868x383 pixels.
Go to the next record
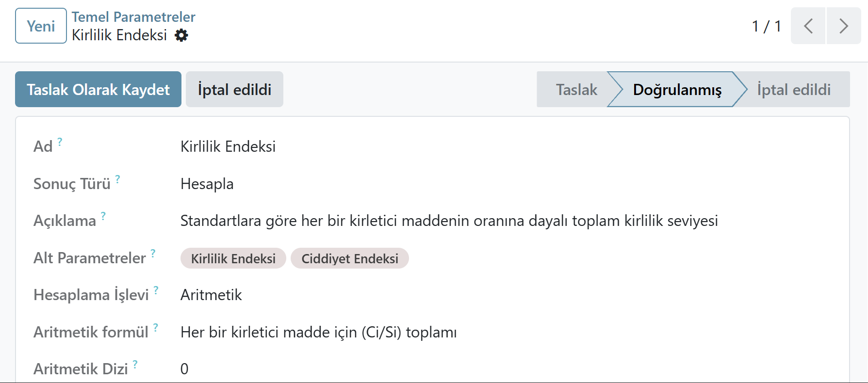(x=844, y=26)
